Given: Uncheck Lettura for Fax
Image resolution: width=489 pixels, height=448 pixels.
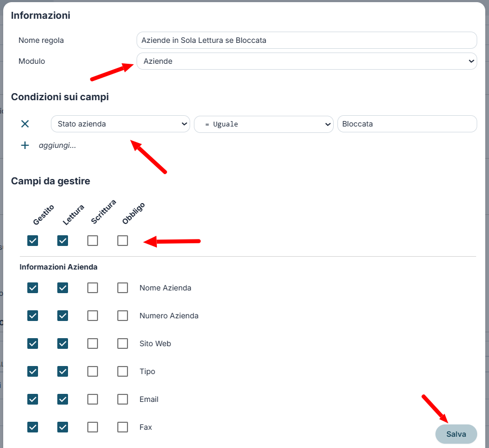Looking at the screenshot, I should (63, 427).
